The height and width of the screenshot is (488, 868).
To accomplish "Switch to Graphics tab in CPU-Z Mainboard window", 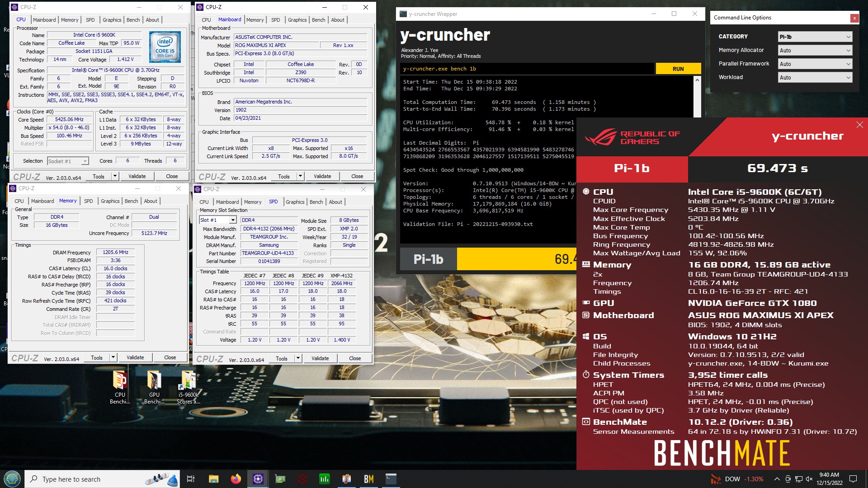I will point(297,20).
